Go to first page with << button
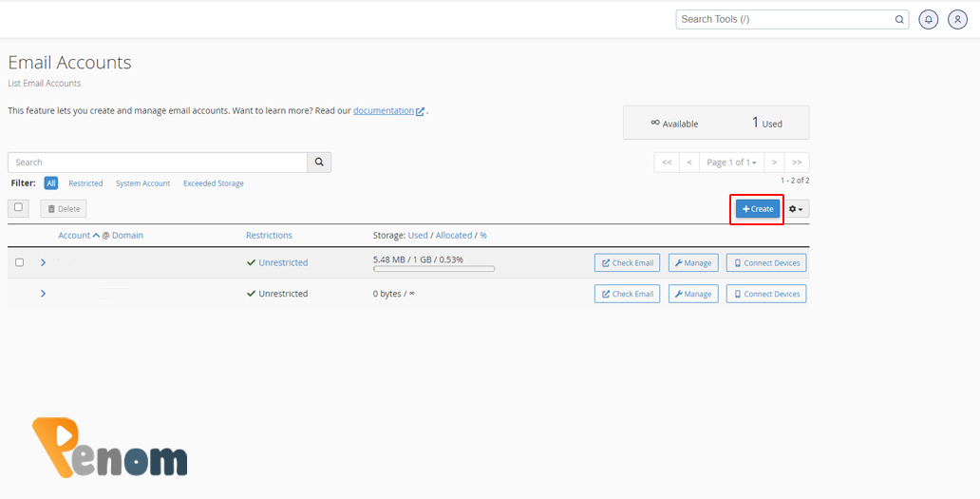Viewport: 980px width, 499px height. coord(667,162)
